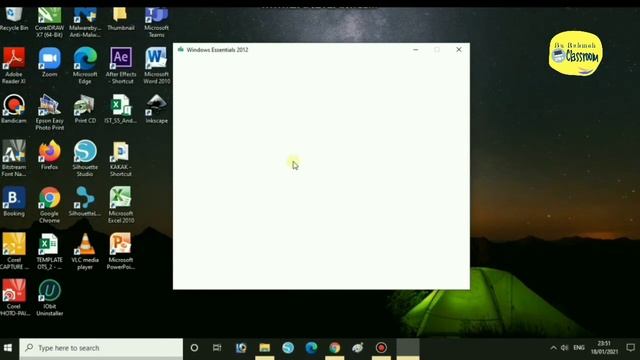Launch Microsoft Teams desktop shortcut
Viewport: 640px width, 360px height.
(156, 22)
